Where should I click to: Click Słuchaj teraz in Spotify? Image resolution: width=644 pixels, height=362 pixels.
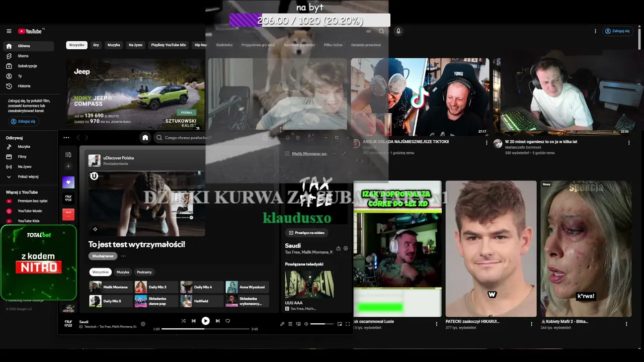[103, 256]
